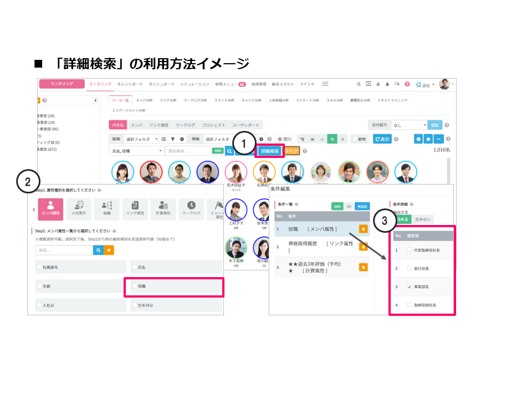The height and width of the screenshot is (399, 532).
Task: Click the filter funnel icon
Action: (x=173, y=139)
